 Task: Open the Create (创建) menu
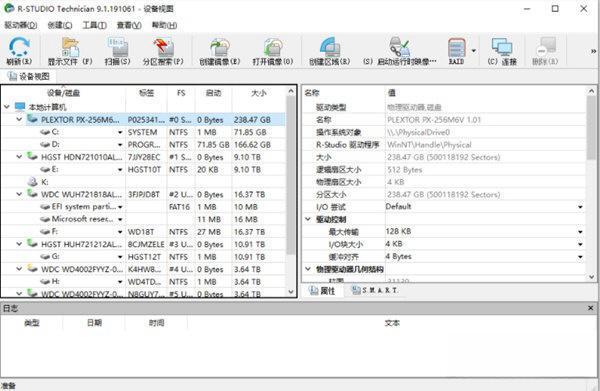(x=60, y=25)
